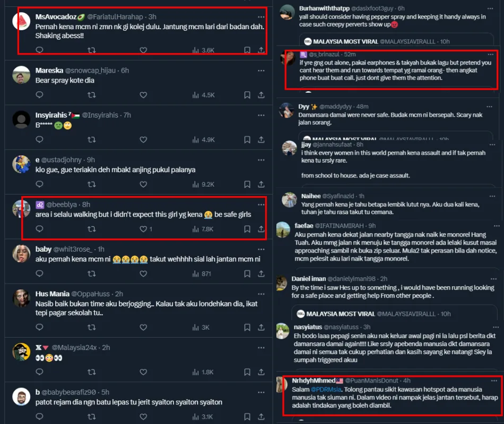Screen dimensions: 504x424
Task: View analytics showing 871 views on baby's tweet
Action: [202, 273]
